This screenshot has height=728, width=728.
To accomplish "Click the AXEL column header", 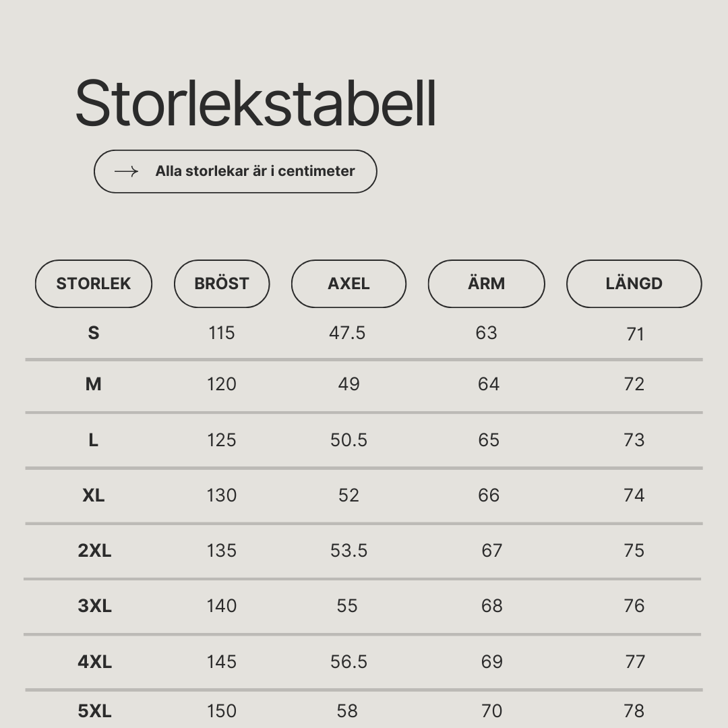I will (348, 284).
